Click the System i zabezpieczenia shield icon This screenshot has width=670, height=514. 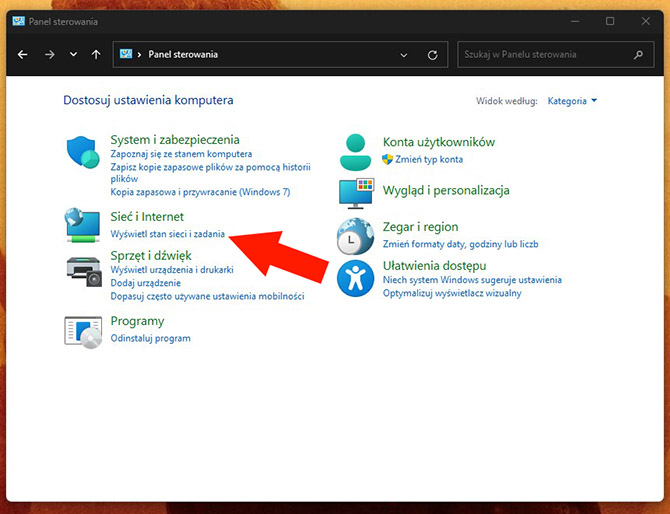pos(83,152)
